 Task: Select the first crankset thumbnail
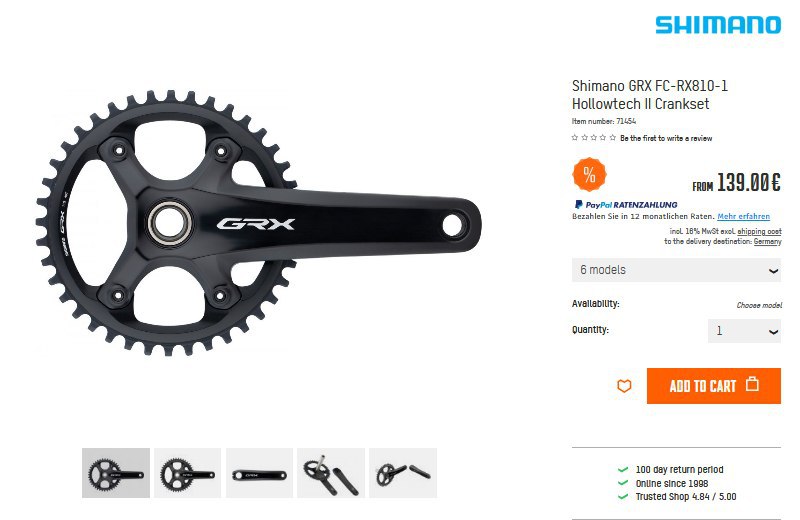(116, 473)
